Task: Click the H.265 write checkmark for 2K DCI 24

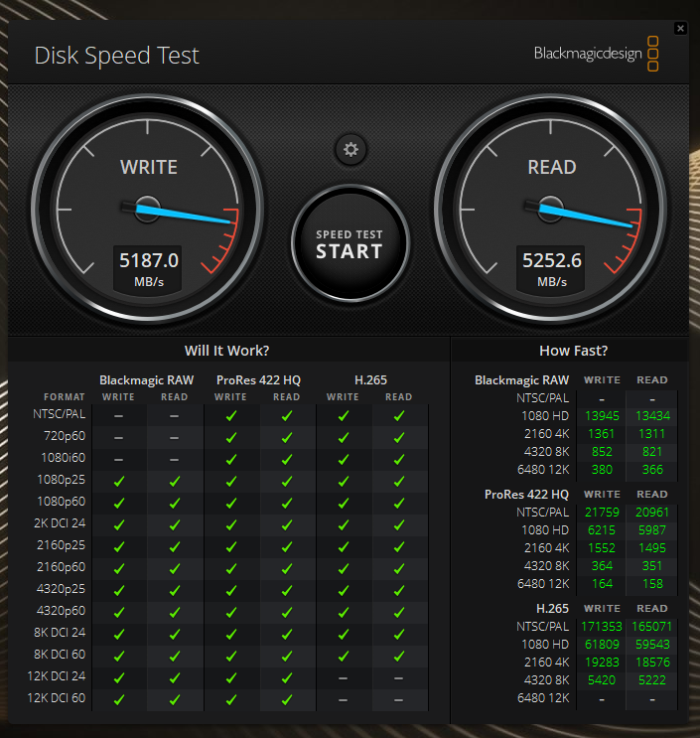Action: (x=344, y=525)
